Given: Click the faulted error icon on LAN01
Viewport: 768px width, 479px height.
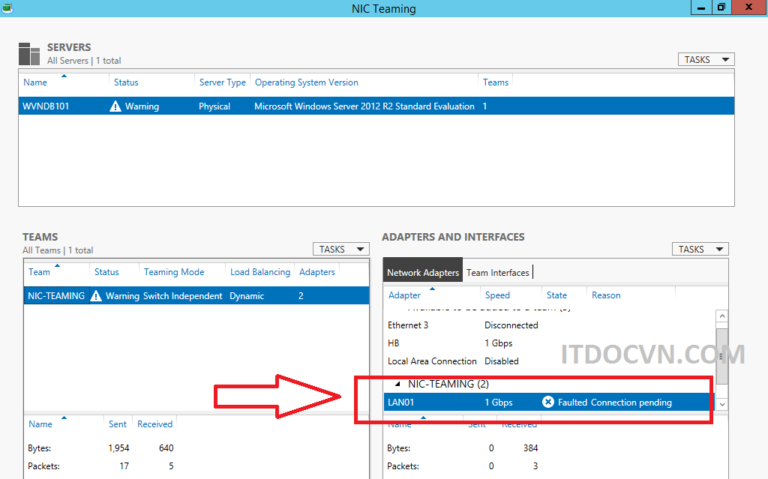Looking at the screenshot, I should tap(548, 402).
